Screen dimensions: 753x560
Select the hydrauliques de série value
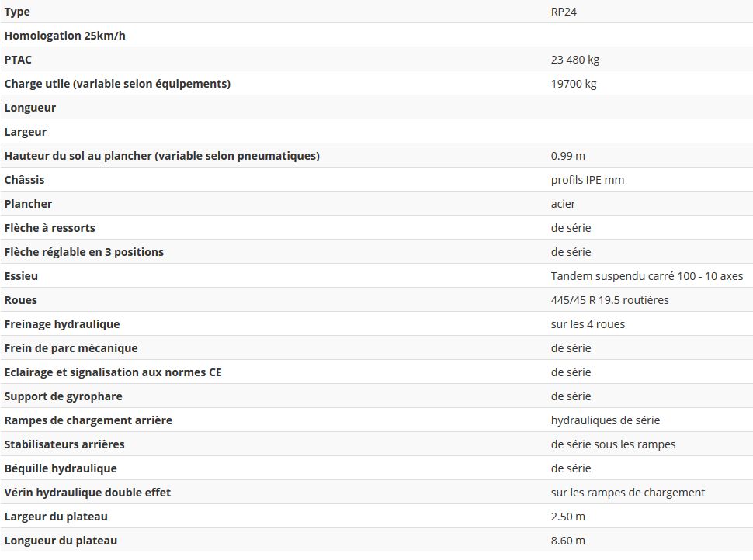click(605, 420)
